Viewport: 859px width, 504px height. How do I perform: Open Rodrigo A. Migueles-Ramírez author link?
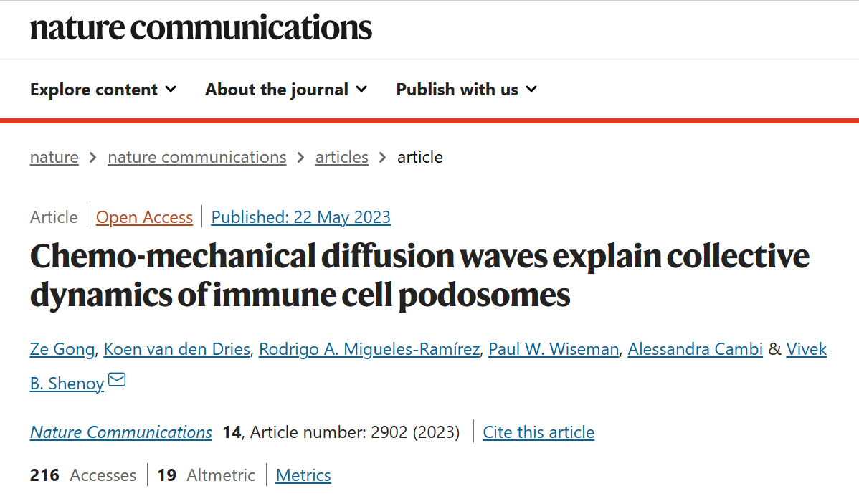pyautogui.click(x=369, y=349)
